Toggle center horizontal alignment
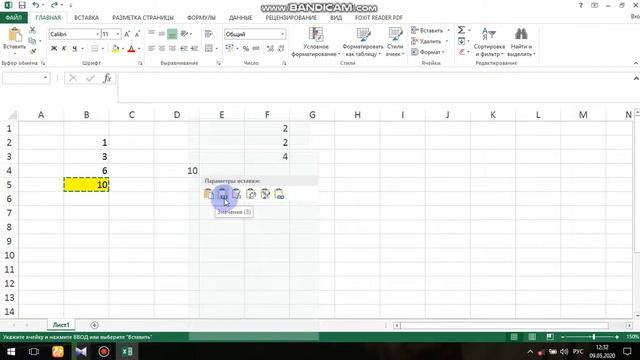This screenshot has width=640, height=360. pos(162,49)
